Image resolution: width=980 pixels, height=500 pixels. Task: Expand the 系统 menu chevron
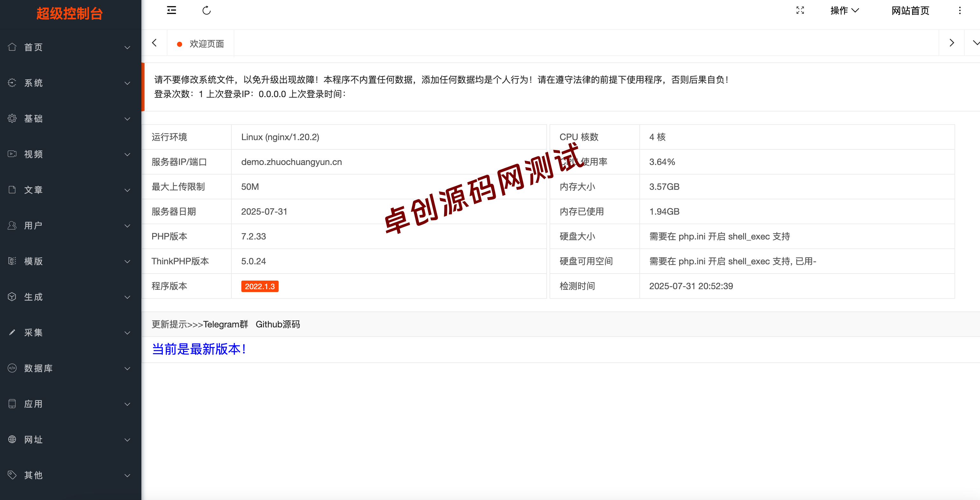pyautogui.click(x=127, y=83)
